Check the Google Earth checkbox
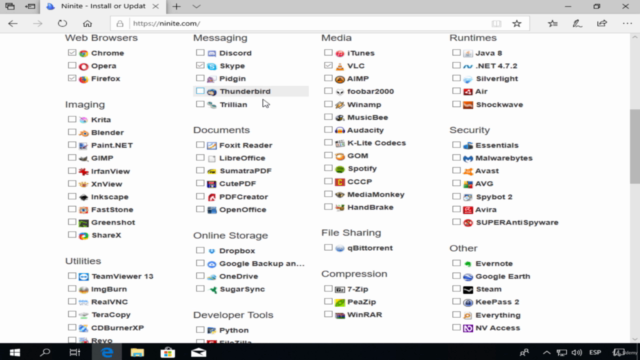 (456, 276)
